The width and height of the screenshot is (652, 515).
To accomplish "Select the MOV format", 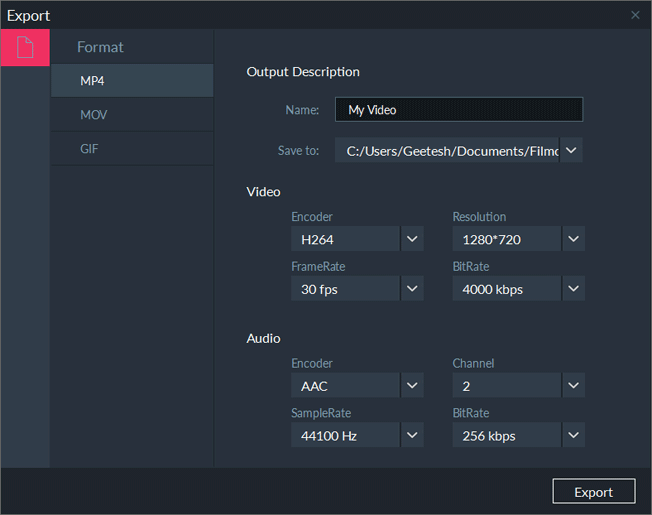I will click(x=132, y=115).
